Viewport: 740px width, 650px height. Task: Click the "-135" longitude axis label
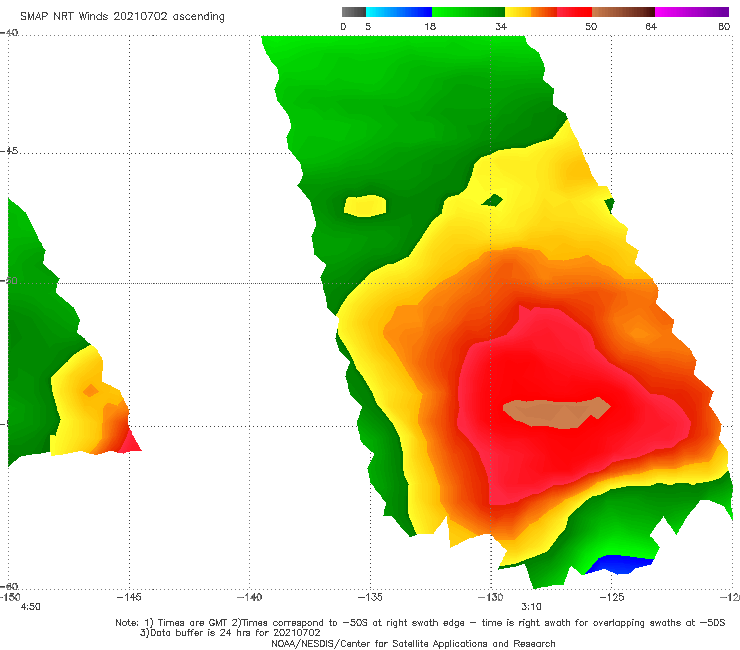pos(370,597)
